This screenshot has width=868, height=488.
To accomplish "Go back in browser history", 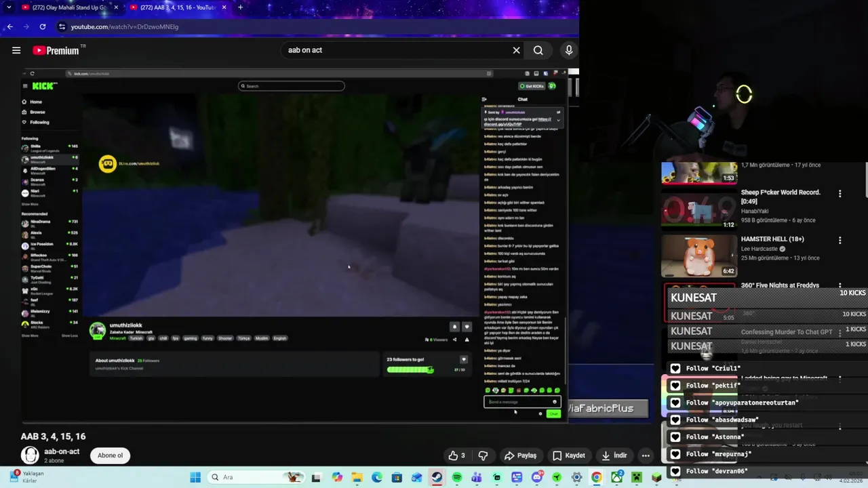I will click(x=9, y=26).
